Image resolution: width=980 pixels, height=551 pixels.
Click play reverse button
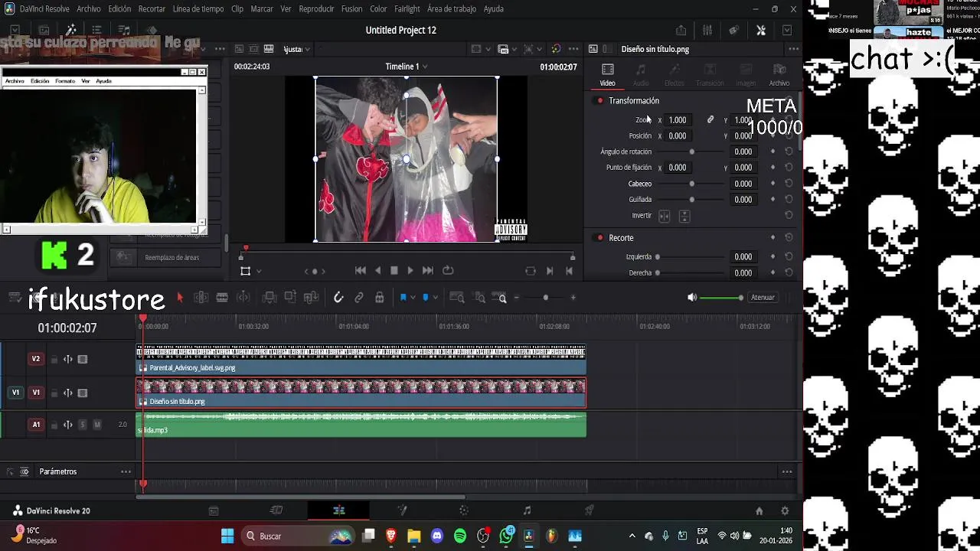[377, 271]
